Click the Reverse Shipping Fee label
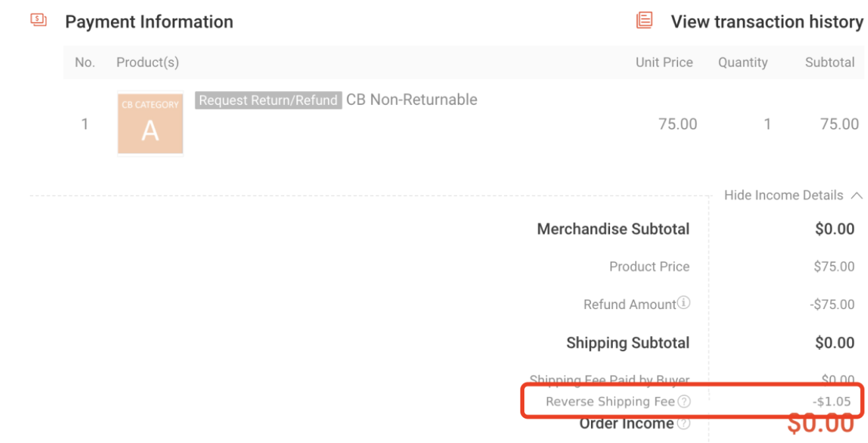 [x=610, y=401]
